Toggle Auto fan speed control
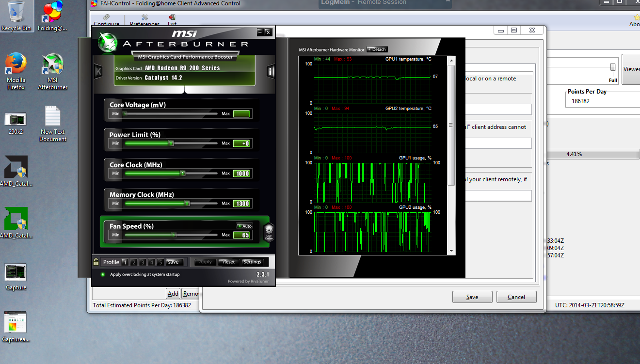The height and width of the screenshot is (364, 640). pos(244,226)
